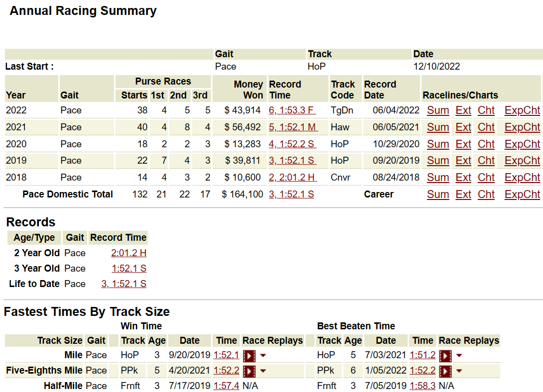Open the Life to Date record time

pyautogui.click(x=123, y=284)
